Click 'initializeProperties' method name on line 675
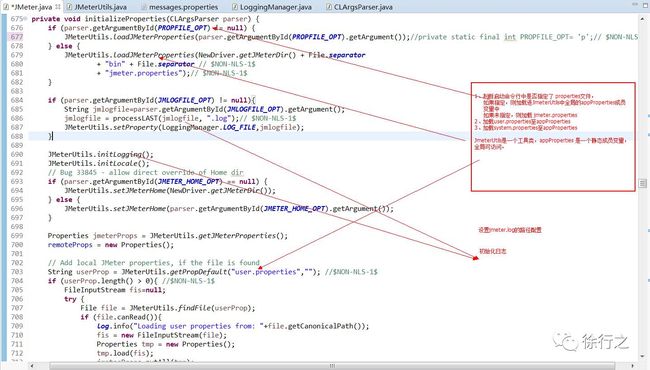Image resolution: width=650 pixels, height=370 pixels. [125, 19]
